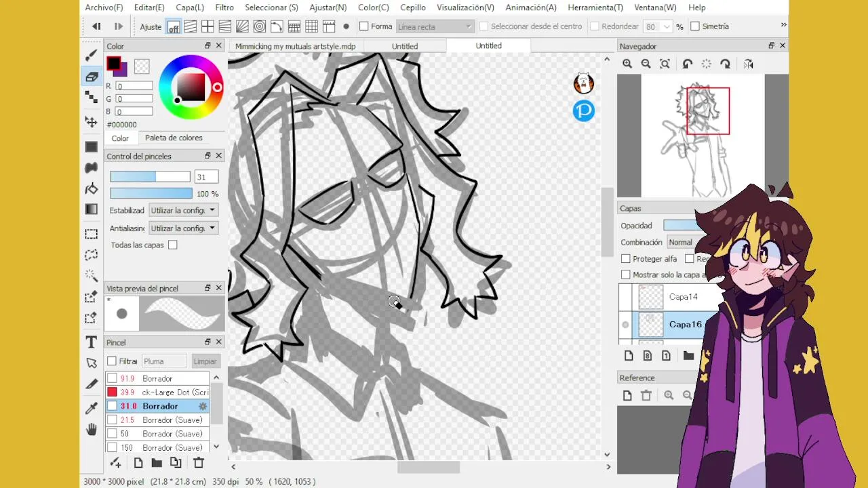Click the redo (next) arrow button in the toolbar
868x488 pixels.
click(x=119, y=26)
